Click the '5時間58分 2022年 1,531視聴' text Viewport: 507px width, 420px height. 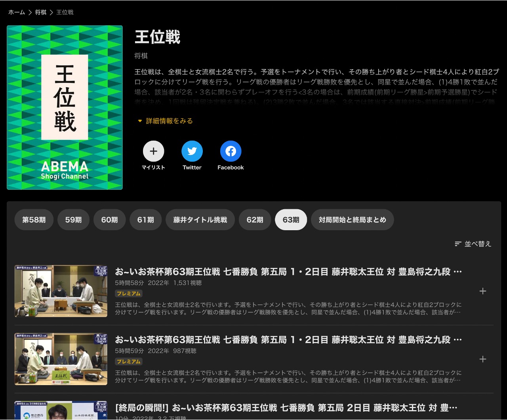(x=158, y=283)
